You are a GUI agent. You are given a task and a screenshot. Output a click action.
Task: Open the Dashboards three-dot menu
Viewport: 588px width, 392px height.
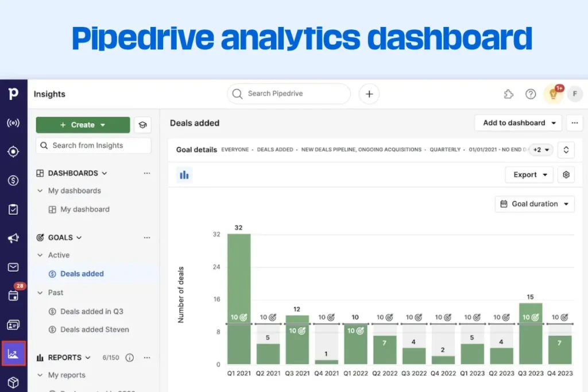147,173
